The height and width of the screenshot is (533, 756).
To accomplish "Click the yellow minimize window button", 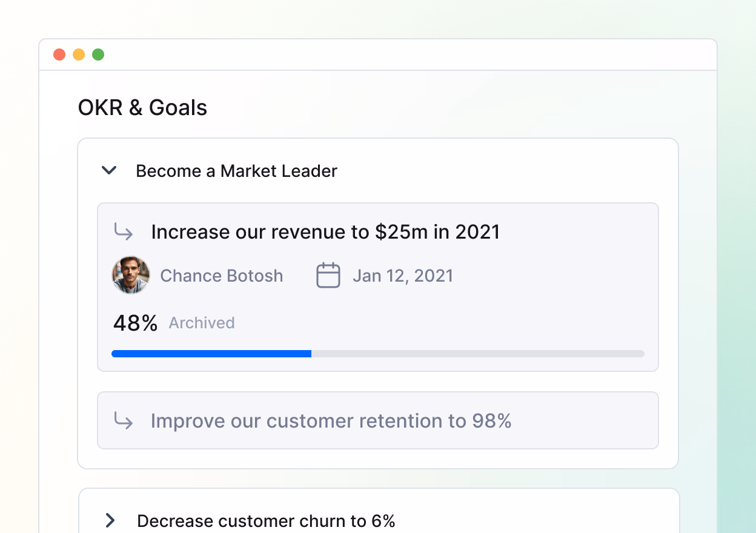I will click(x=79, y=55).
